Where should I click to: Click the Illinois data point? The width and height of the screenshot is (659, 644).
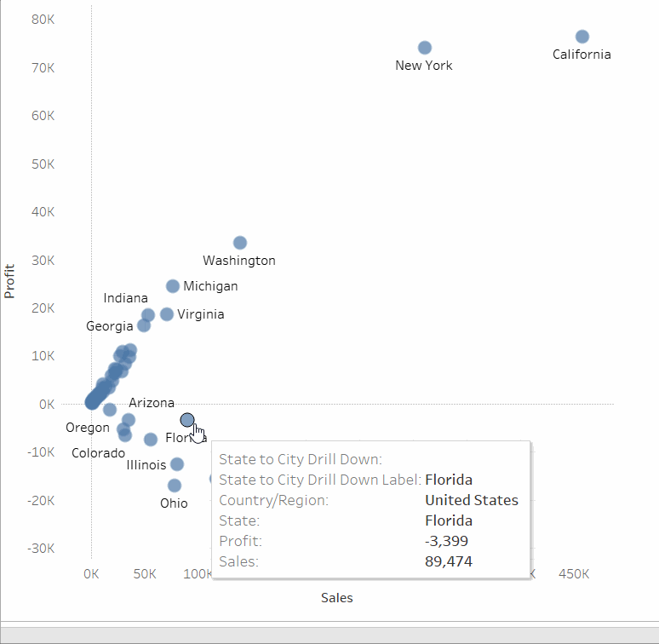(x=177, y=464)
